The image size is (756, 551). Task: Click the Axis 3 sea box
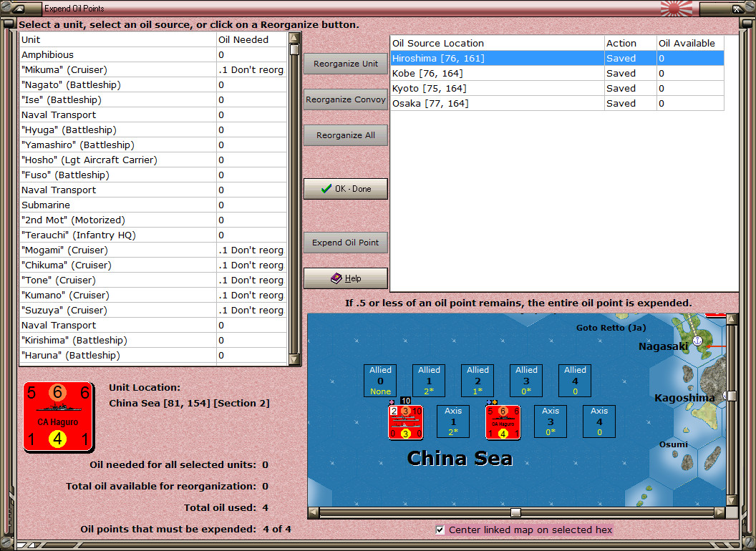551,421
